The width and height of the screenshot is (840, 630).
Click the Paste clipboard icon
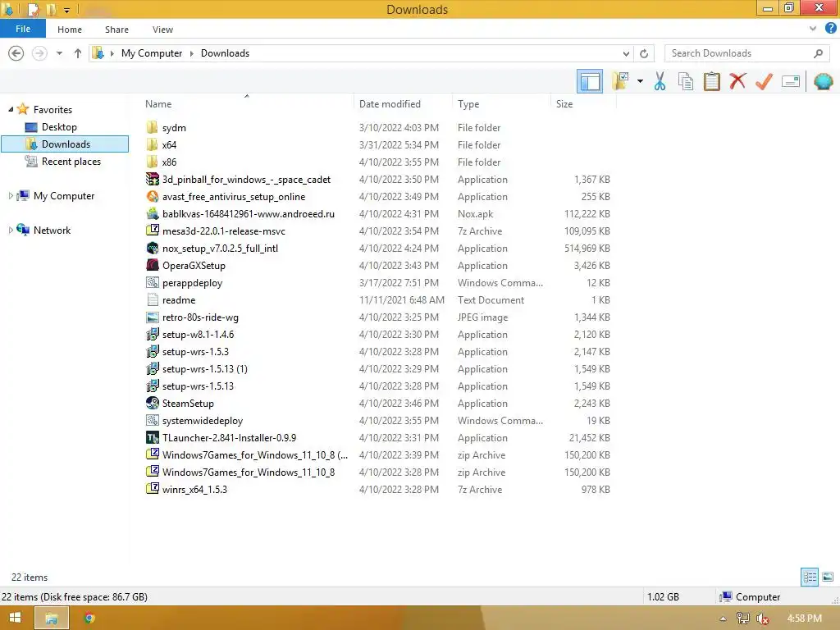click(711, 81)
